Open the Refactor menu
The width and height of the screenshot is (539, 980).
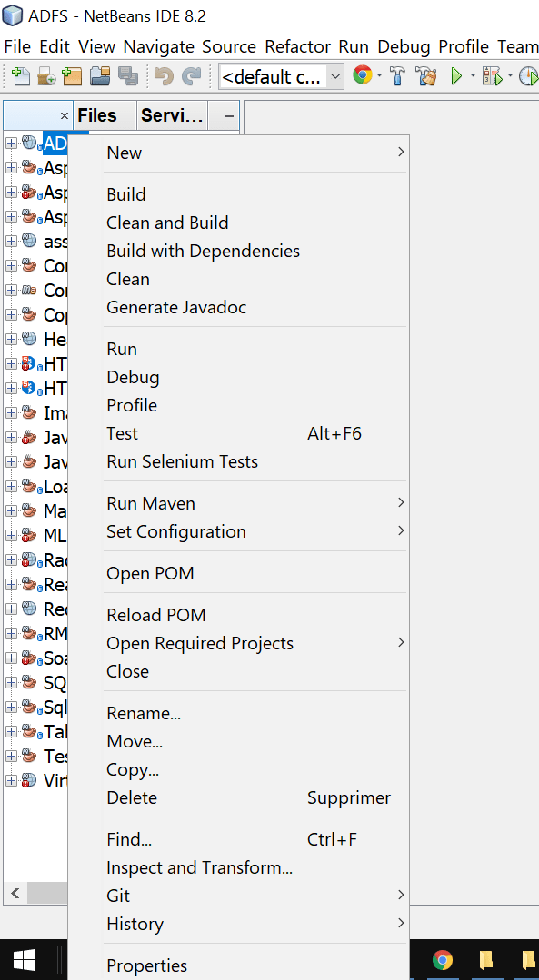tap(297, 46)
